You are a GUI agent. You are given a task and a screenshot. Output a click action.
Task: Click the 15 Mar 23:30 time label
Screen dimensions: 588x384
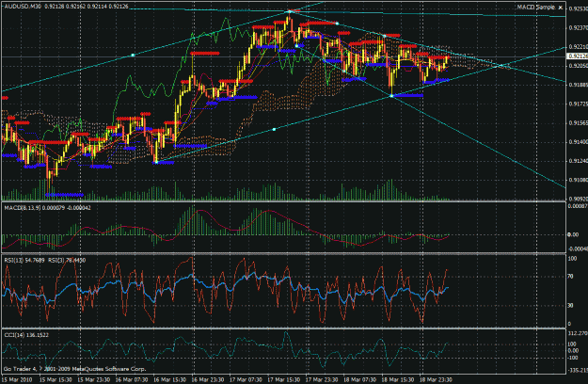tap(94, 379)
